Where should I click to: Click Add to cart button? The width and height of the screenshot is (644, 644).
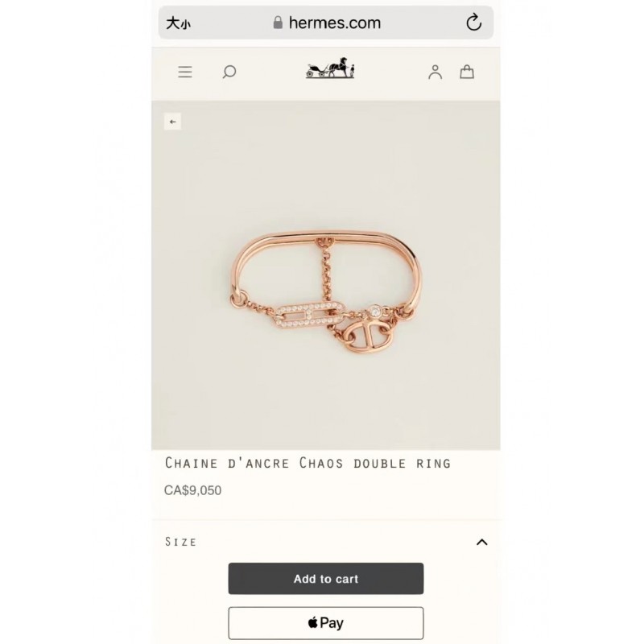[x=326, y=578]
